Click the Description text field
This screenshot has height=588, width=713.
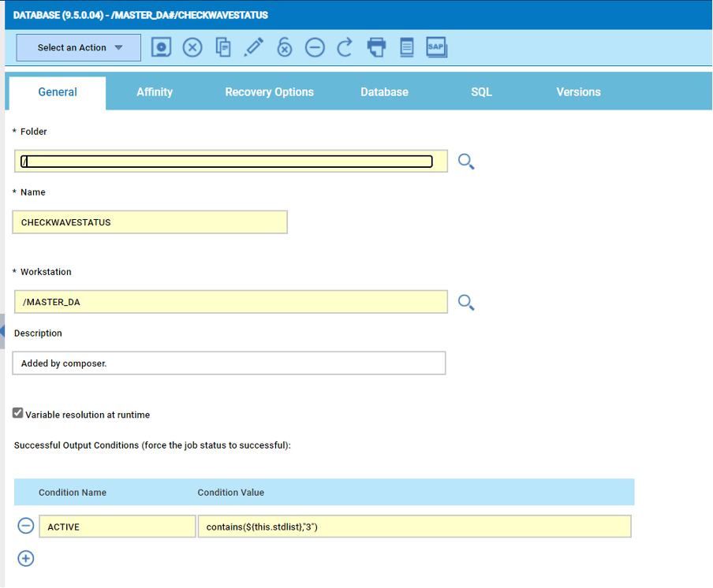pos(229,363)
